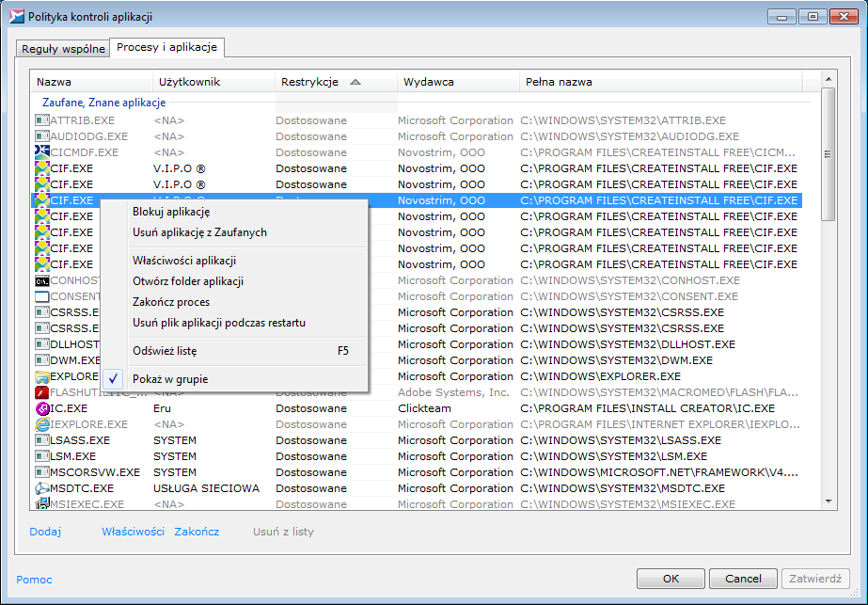The image size is (868, 605).
Task: Click the USŁUGA SIECIOWA user cell
Action: tap(207, 488)
